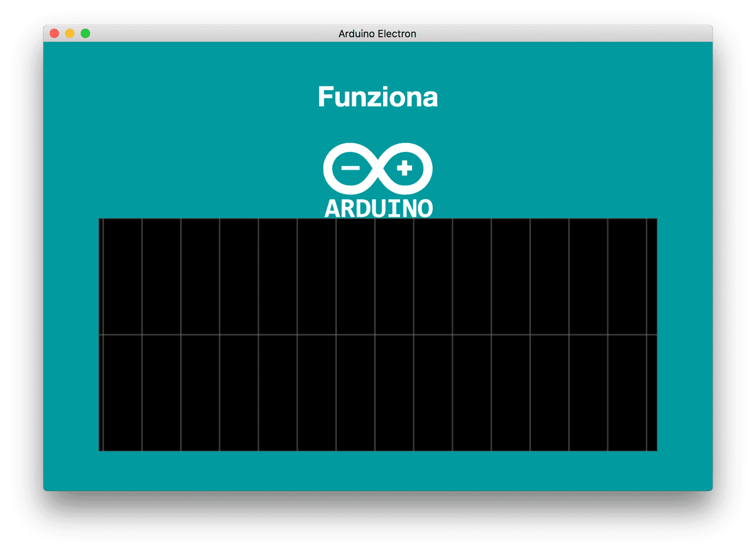Minimize the window with the yellow button
This screenshot has width=756, height=553.
point(70,33)
